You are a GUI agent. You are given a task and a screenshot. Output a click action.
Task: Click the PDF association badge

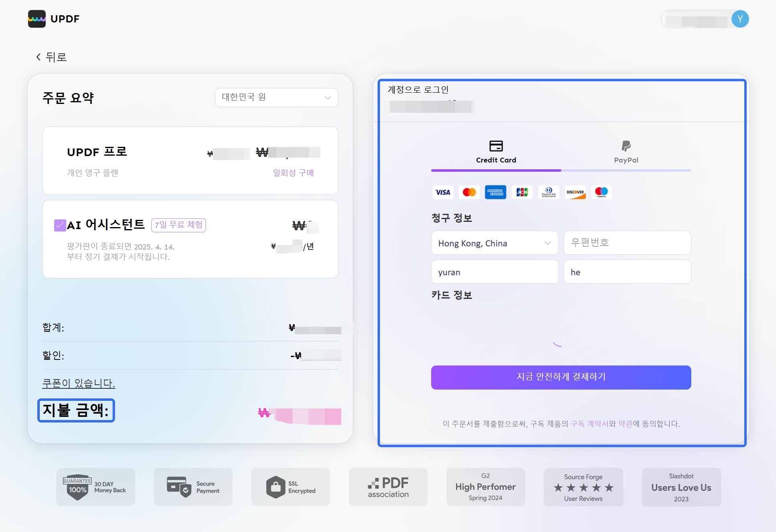coord(388,487)
